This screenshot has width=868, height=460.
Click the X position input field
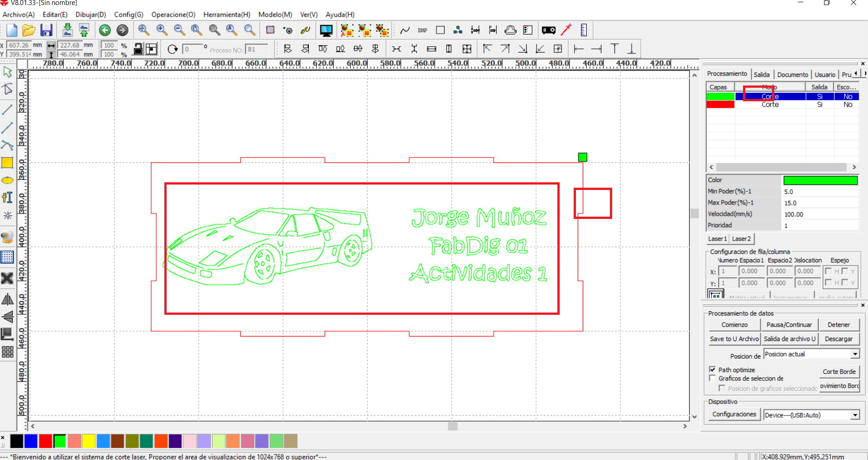click(19, 45)
